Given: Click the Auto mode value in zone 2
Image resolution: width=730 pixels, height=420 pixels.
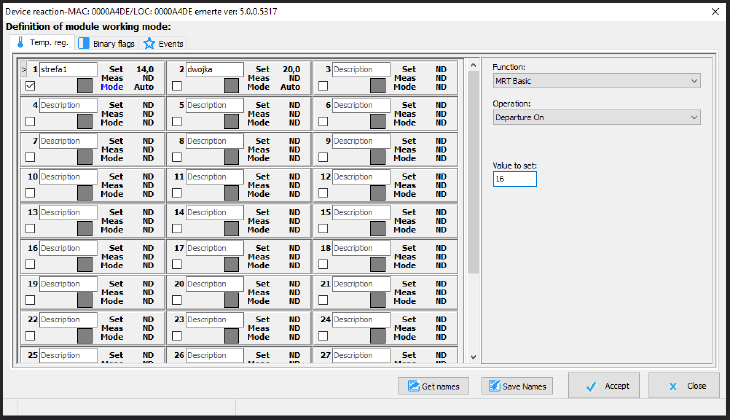Looking at the screenshot, I should coord(290,87).
